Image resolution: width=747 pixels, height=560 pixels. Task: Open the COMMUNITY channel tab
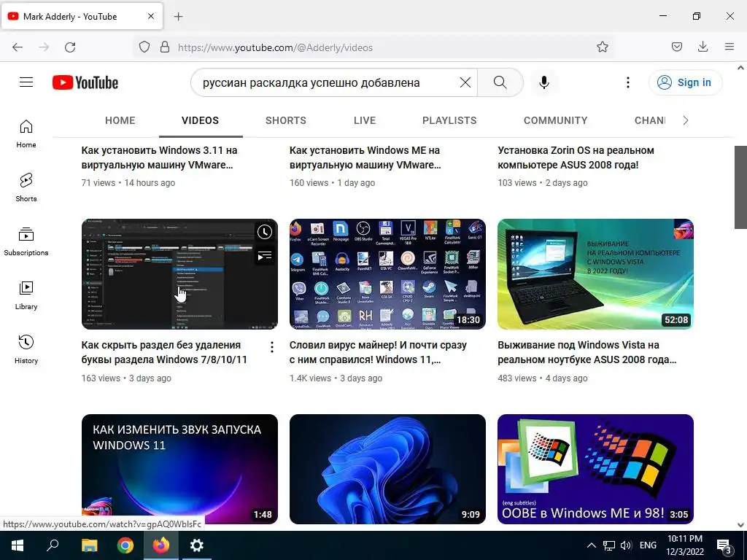click(555, 120)
